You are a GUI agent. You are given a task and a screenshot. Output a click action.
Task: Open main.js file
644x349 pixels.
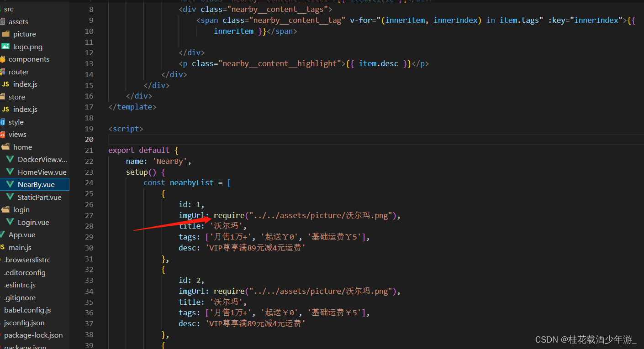pyautogui.click(x=20, y=247)
